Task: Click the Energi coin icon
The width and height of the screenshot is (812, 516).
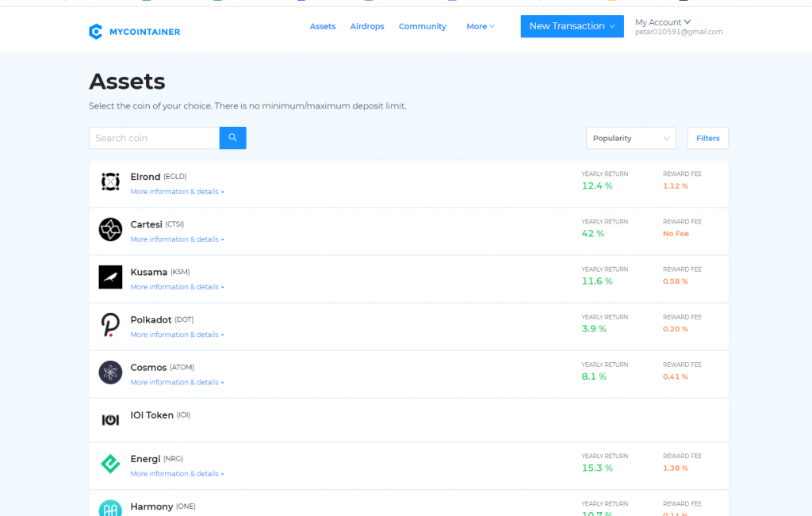Action: [x=110, y=464]
